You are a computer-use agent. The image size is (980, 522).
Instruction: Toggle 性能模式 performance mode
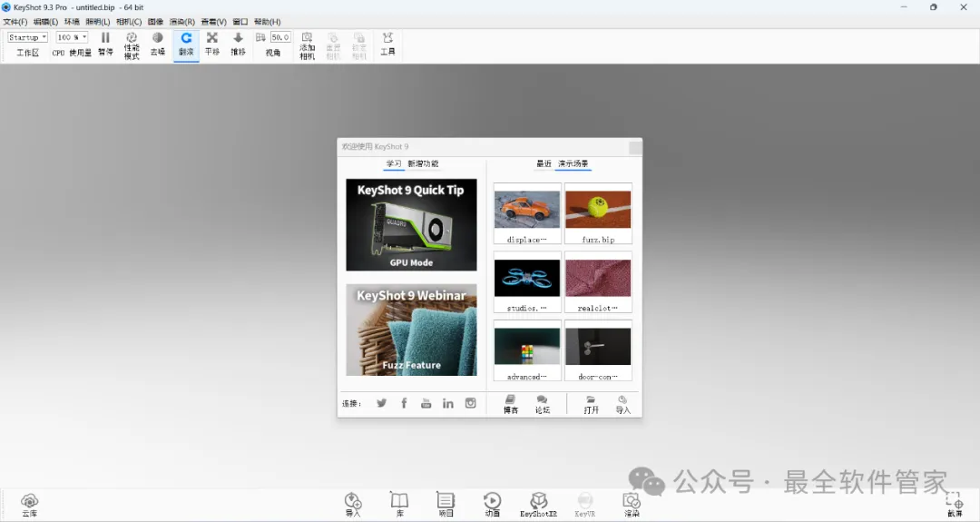tap(132, 45)
